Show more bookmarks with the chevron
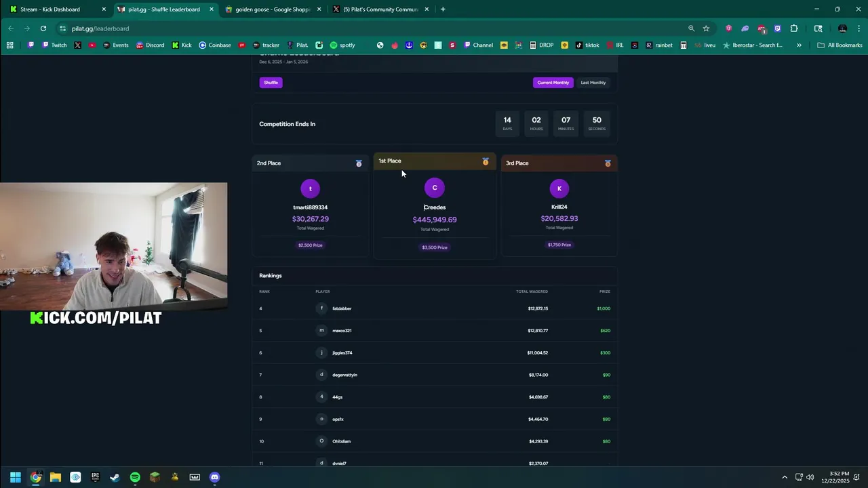 click(799, 45)
